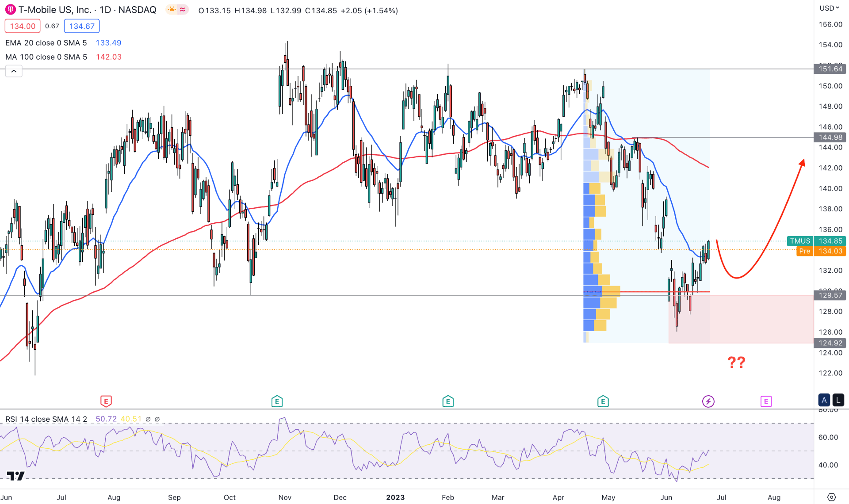Click the 124.92 price label on axis
The image size is (849, 504).
(x=830, y=343)
